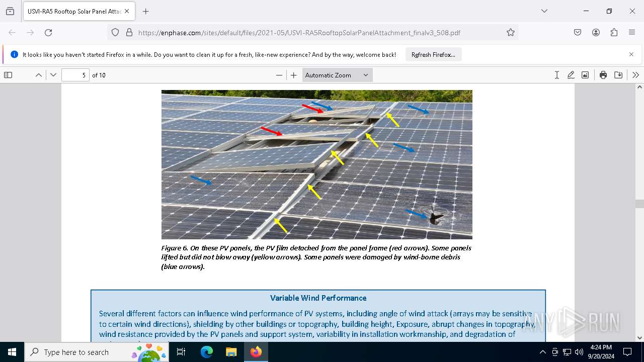Screen dimensions: 644x362
Task: Open the Windows Start menu
Action: click(12, 352)
